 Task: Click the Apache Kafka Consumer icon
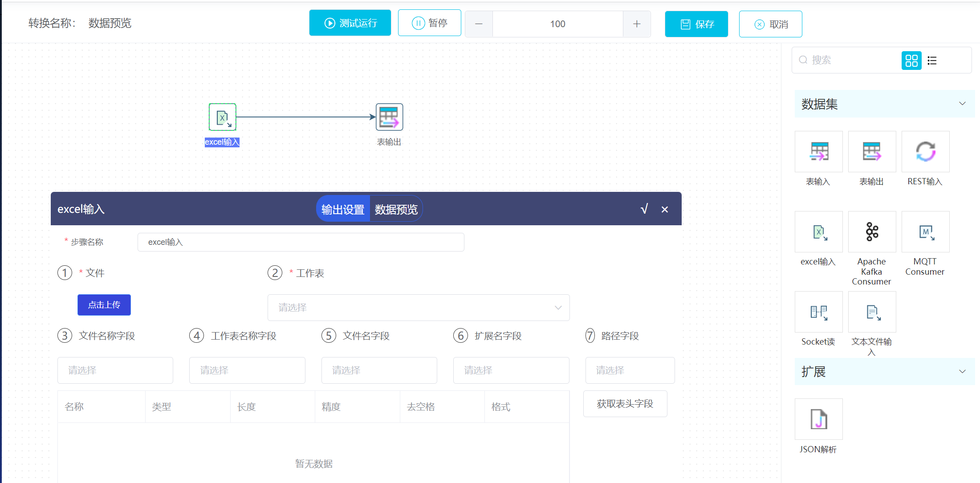coord(872,232)
